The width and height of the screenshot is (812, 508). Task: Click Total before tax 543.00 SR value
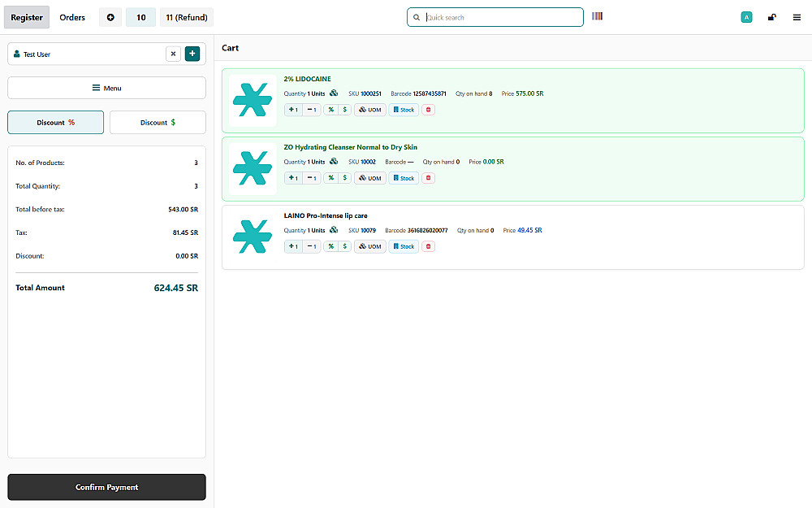pos(184,210)
